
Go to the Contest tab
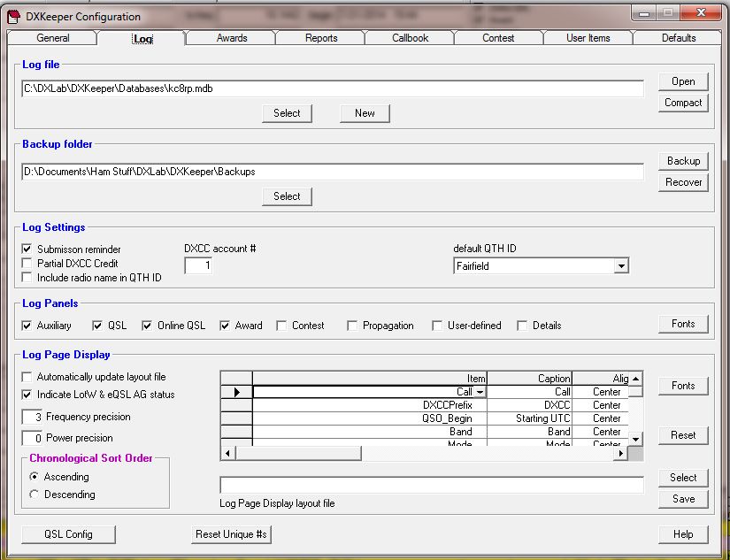pyautogui.click(x=498, y=38)
